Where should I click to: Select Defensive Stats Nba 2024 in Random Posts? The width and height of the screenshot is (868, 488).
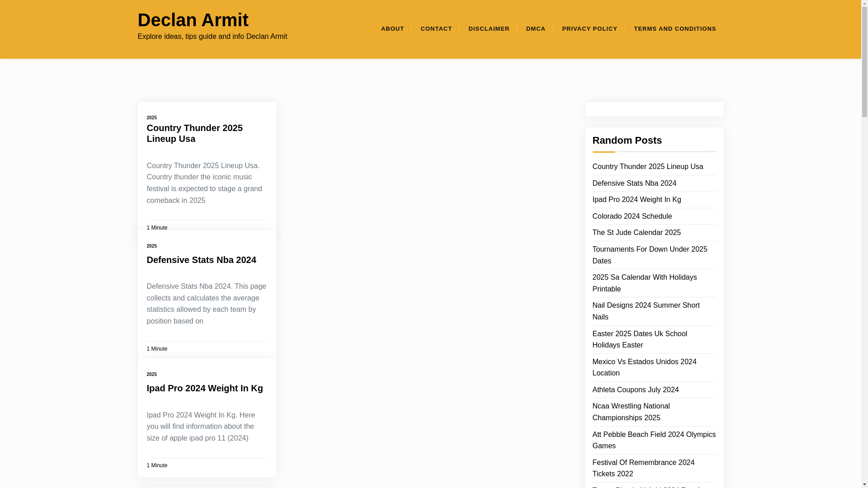pos(634,183)
